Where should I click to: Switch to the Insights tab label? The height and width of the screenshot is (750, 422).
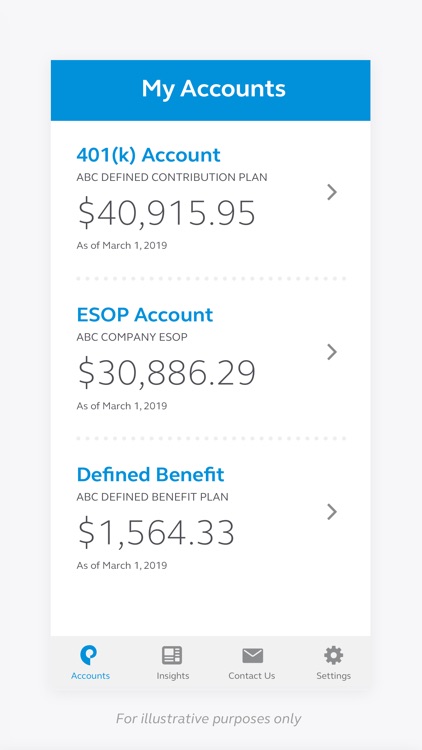173,676
